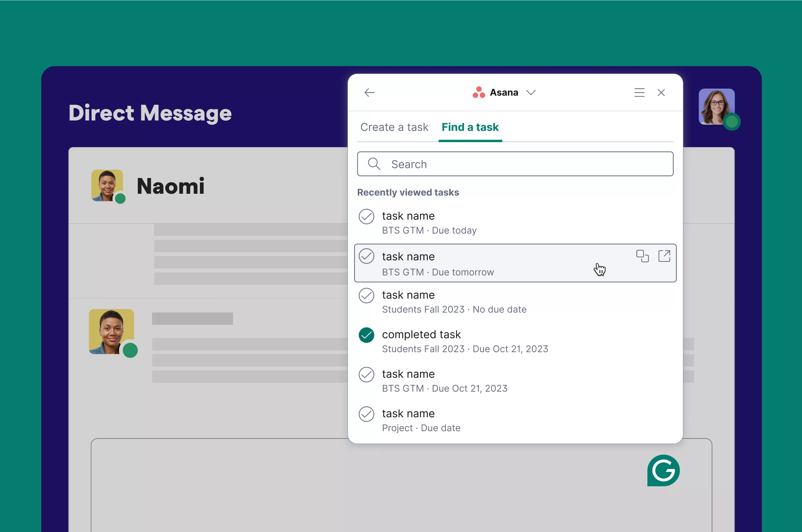
Task: Select the 'Create a task' tab
Action: [394, 127]
